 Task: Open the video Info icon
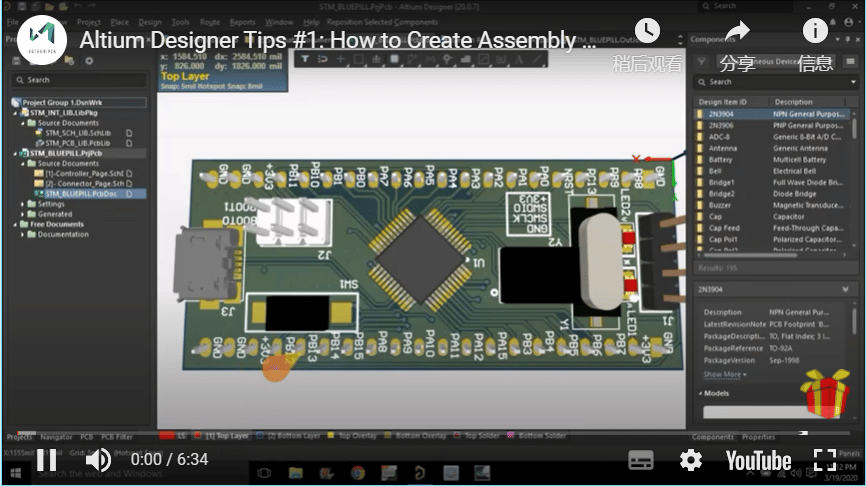pos(815,31)
